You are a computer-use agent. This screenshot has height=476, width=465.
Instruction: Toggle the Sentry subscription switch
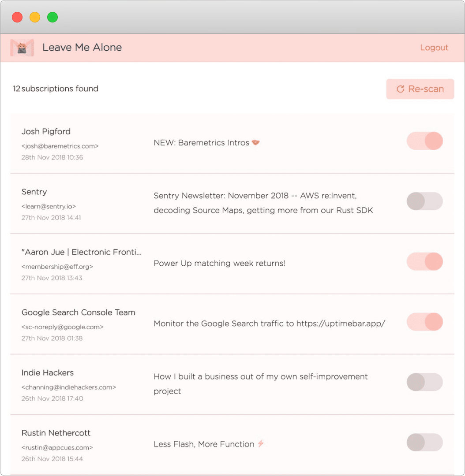pos(424,201)
